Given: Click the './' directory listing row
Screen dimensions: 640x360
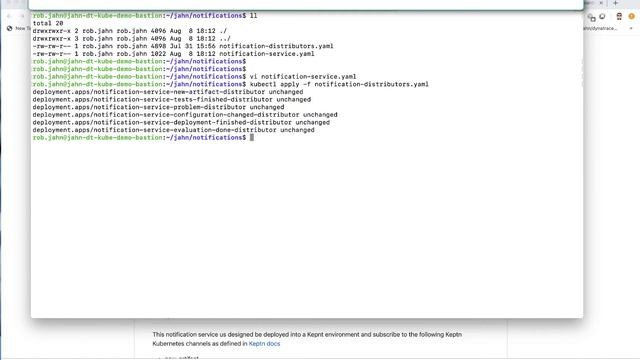Looking at the screenshot, I should 129,31.
